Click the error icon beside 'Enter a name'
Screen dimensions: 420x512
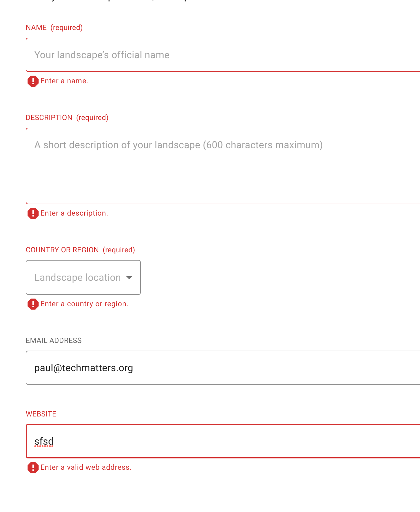pos(33,81)
